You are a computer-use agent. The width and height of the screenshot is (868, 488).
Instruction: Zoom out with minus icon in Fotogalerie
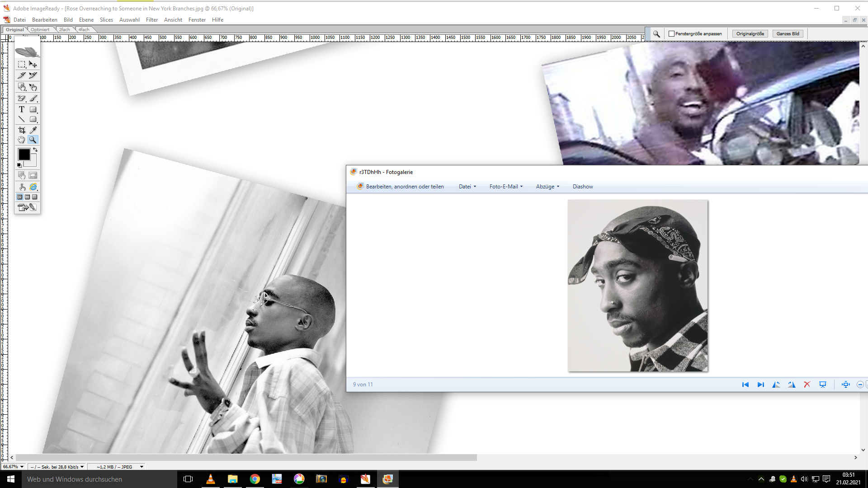click(860, 385)
